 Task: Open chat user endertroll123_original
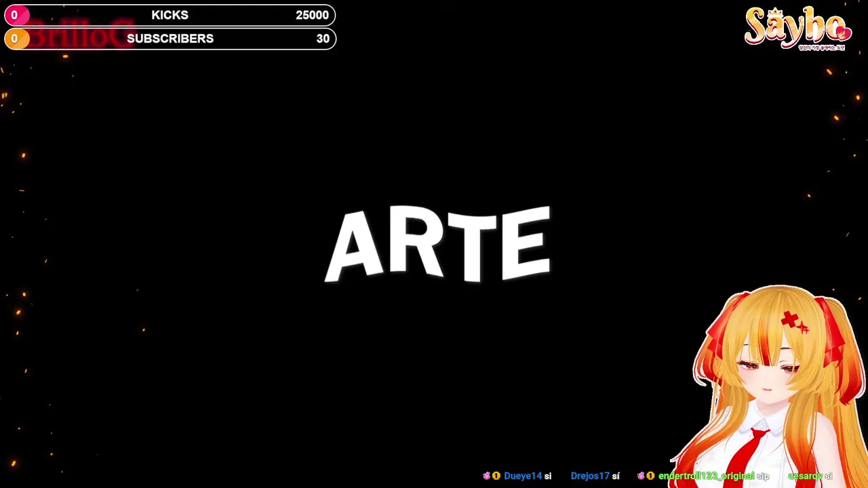click(706, 476)
